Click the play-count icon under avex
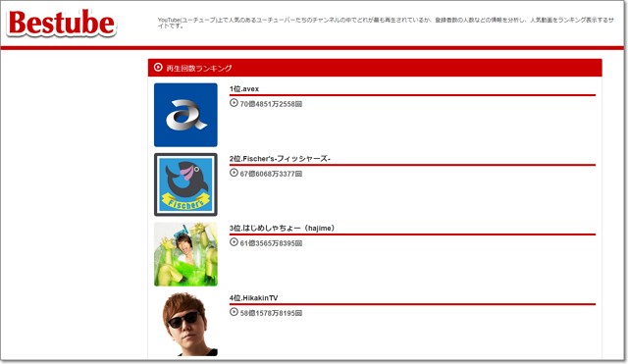Viewport: 628px width, 364px height. pos(234,103)
